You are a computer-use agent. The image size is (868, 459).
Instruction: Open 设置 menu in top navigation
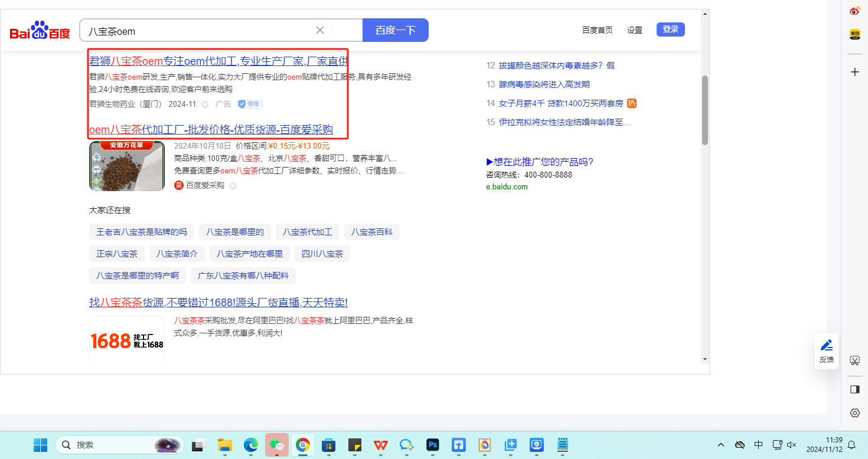pos(635,30)
